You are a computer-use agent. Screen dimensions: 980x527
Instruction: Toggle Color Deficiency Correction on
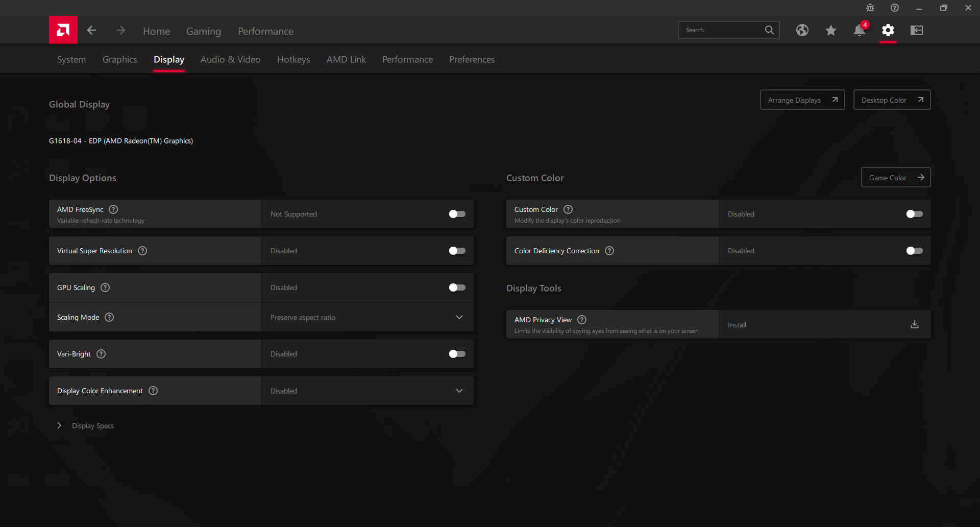point(914,251)
